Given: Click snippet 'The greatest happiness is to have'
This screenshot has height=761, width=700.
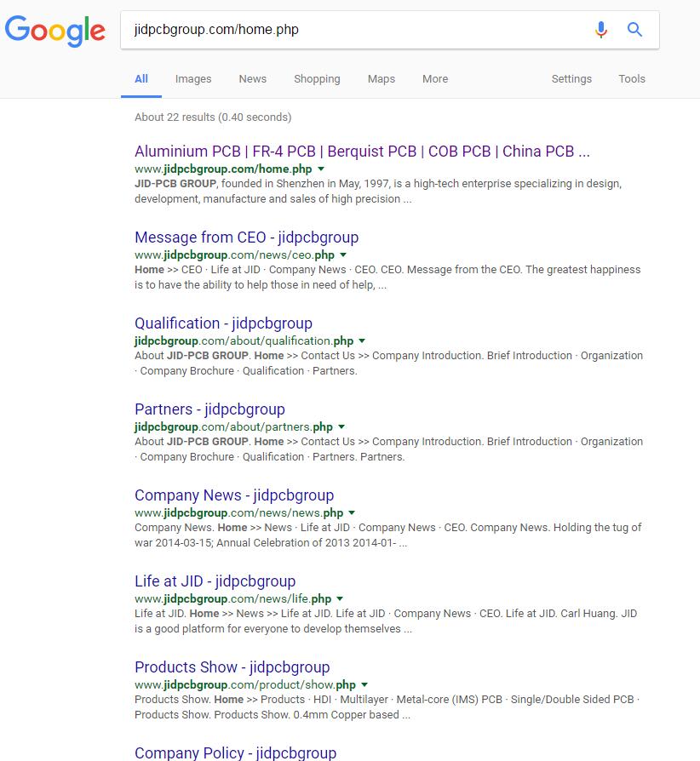Looking at the screenshot, I should pyautogui.click(x=387, y=278).
